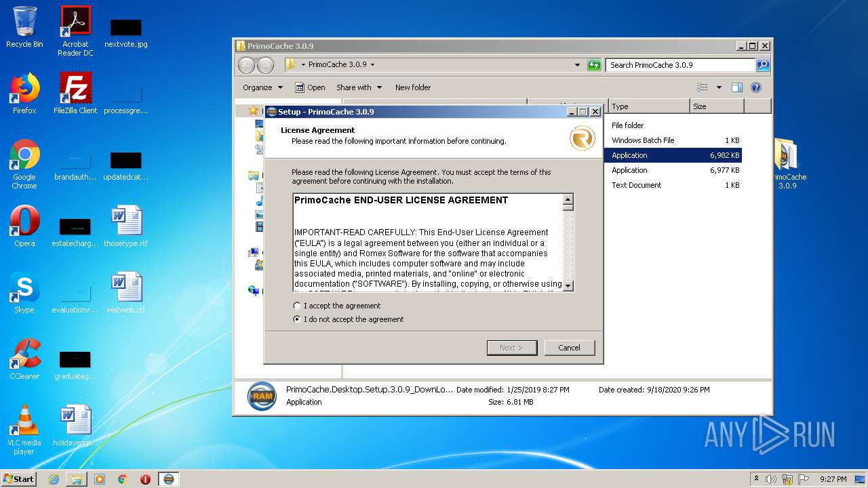The image size is (868, 488).
Task: Select the 6,977 KB Application row
Action: click(673, 170)
